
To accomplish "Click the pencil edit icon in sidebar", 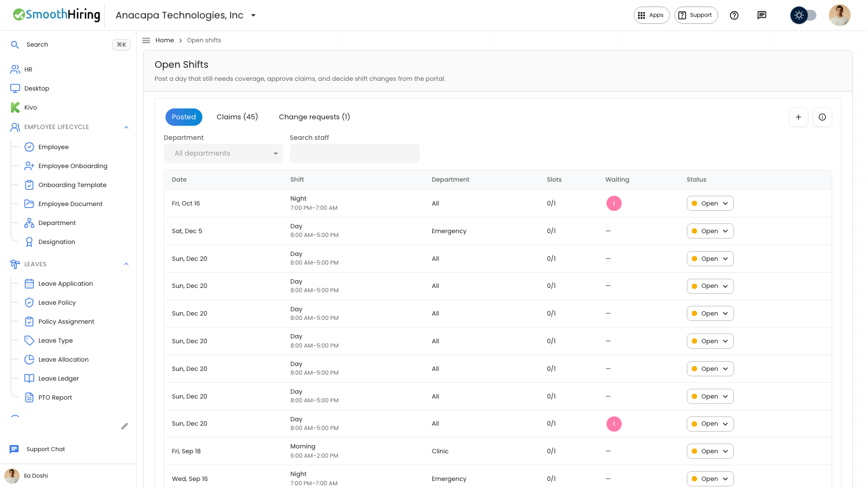I will [x=125, y=426].
